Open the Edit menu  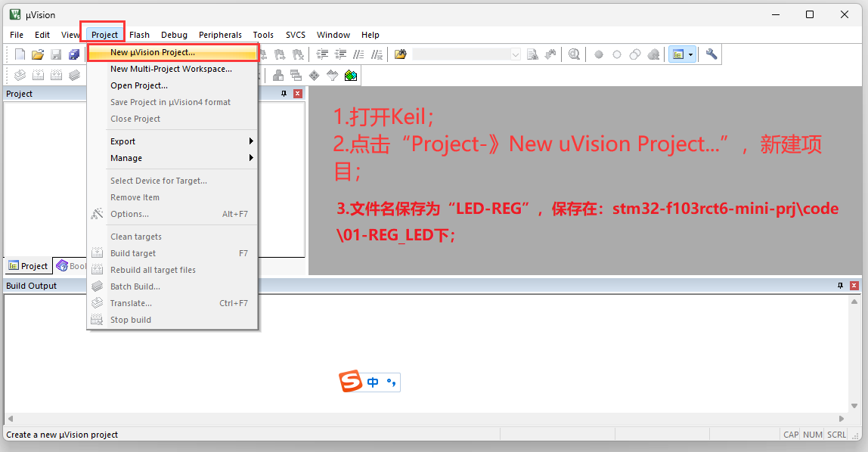click(x=42, y=35)
